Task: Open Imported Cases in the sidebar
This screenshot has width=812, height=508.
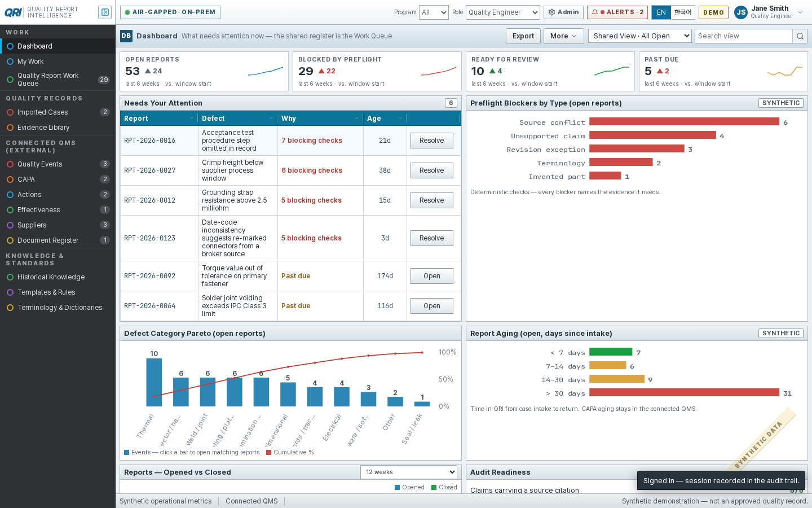Action: [x=58, y=112]
